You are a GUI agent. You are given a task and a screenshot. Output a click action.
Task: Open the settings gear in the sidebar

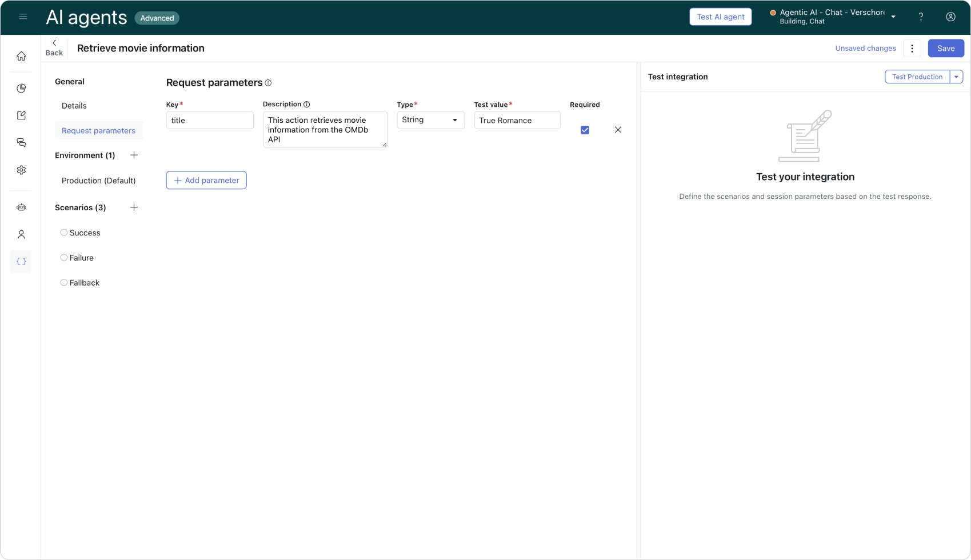pyautogui.click(x=21, y=170)
